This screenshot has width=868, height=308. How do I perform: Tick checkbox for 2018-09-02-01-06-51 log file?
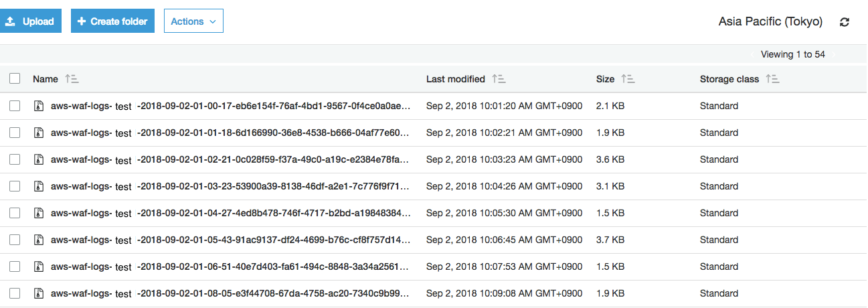(15, 266)
